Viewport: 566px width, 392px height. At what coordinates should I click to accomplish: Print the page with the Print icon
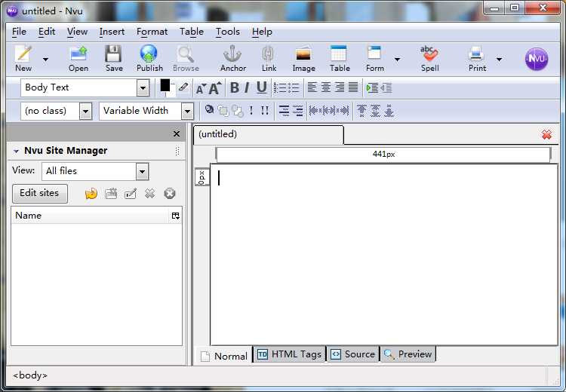pos(477,58)
